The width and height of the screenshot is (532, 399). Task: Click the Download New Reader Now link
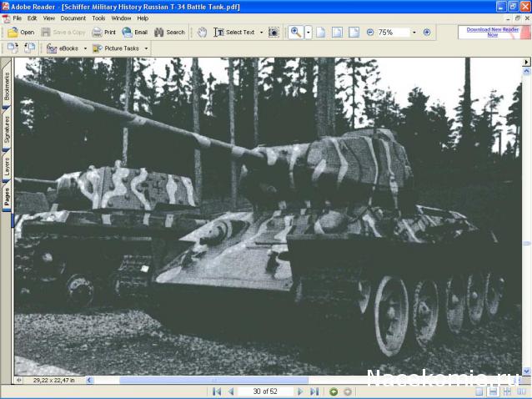click(x=492, y=32)
